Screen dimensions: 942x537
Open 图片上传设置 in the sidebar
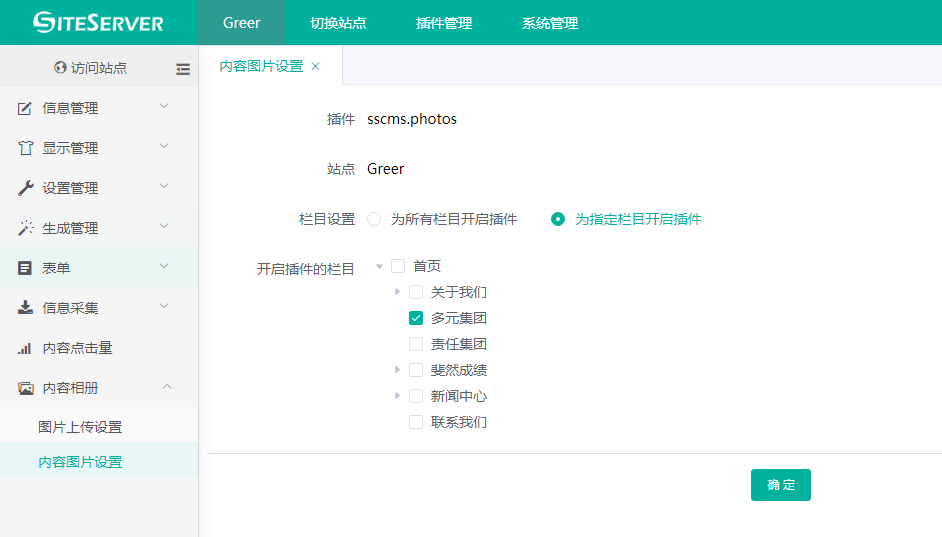pos(80,427)
